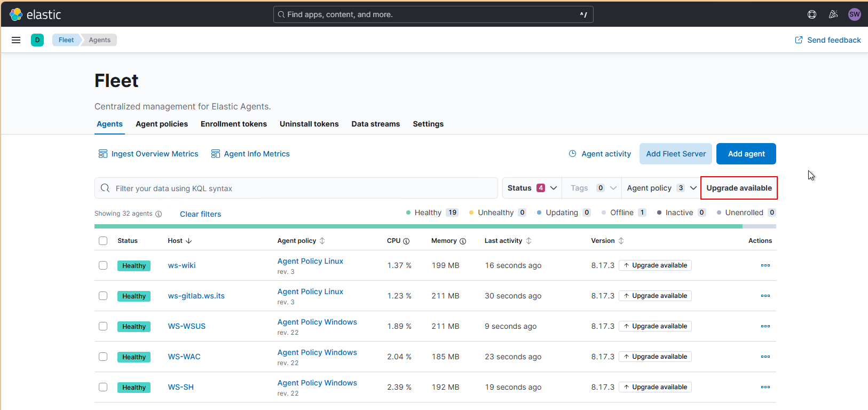868x410 pixels.
Task: Sort by Agent policy using the sort arrows
Action: pyautogui.click(x=322, y=241)
